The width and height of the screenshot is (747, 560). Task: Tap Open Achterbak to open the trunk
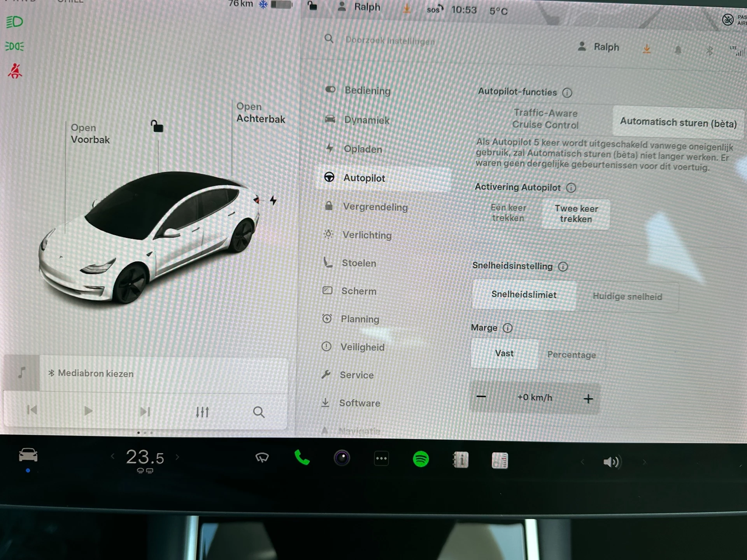[261, 113]
